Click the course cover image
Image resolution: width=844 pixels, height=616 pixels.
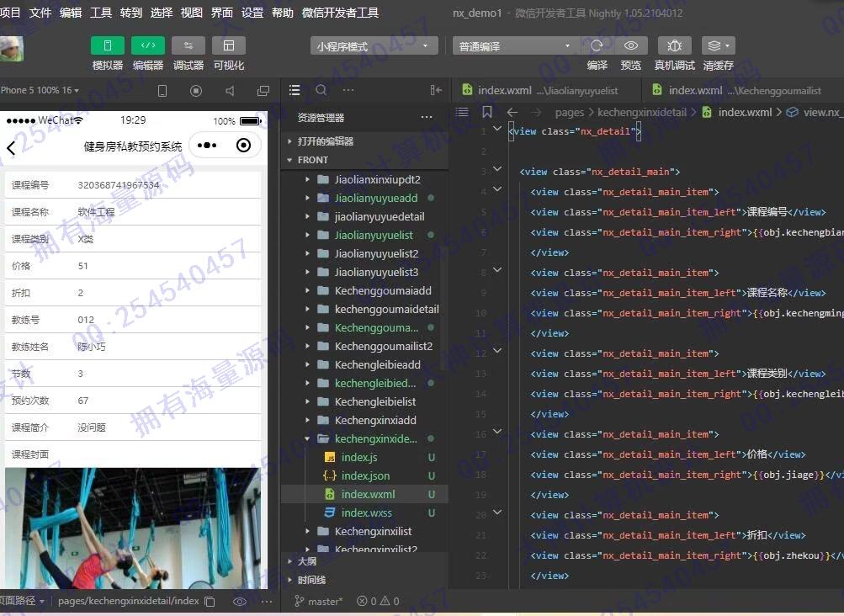(x=132, y=528)
